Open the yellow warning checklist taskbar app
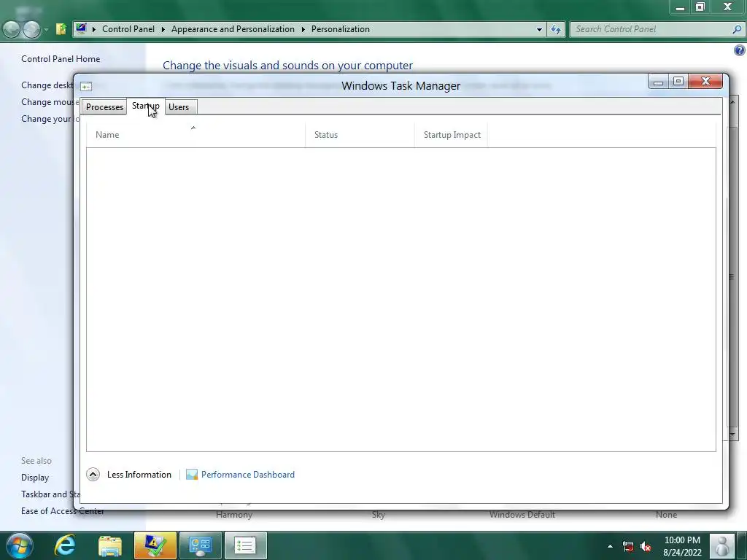This screenshot has width=747, height=560. coord(155,545)
